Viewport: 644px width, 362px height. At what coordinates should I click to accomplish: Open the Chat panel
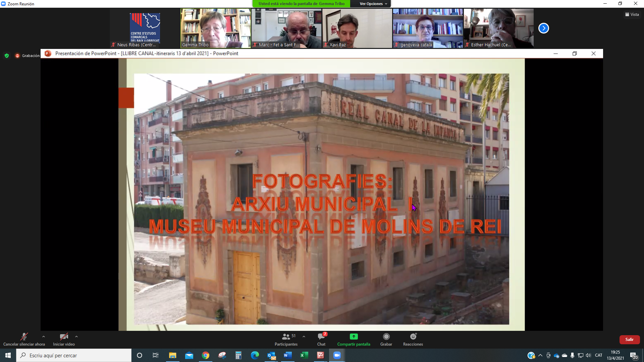click(x=321, y=337)
